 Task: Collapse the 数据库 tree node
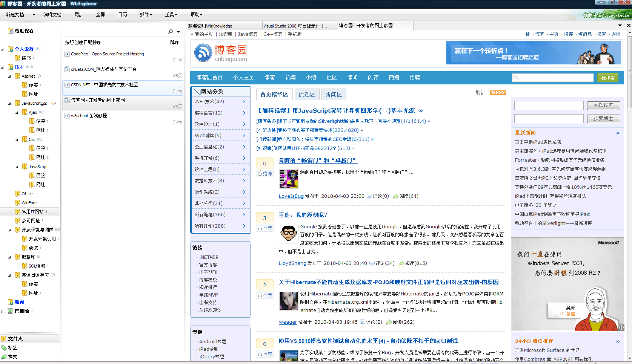[10, 257]
